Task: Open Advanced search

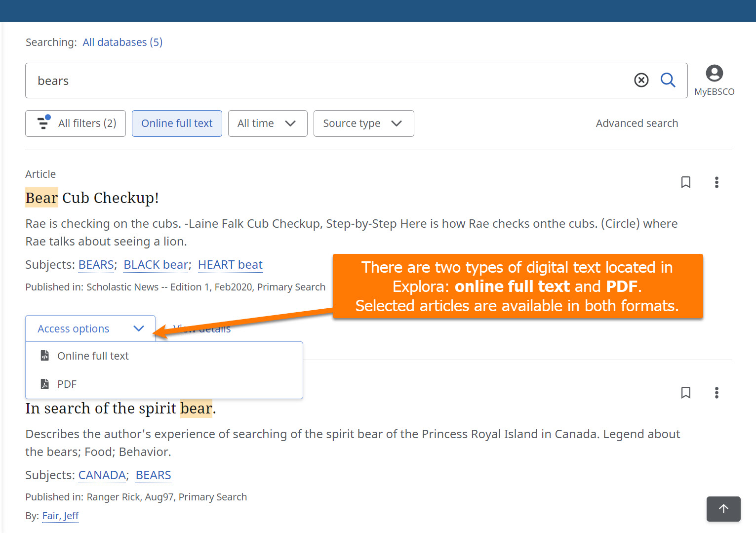Action: tap(637, 123)
